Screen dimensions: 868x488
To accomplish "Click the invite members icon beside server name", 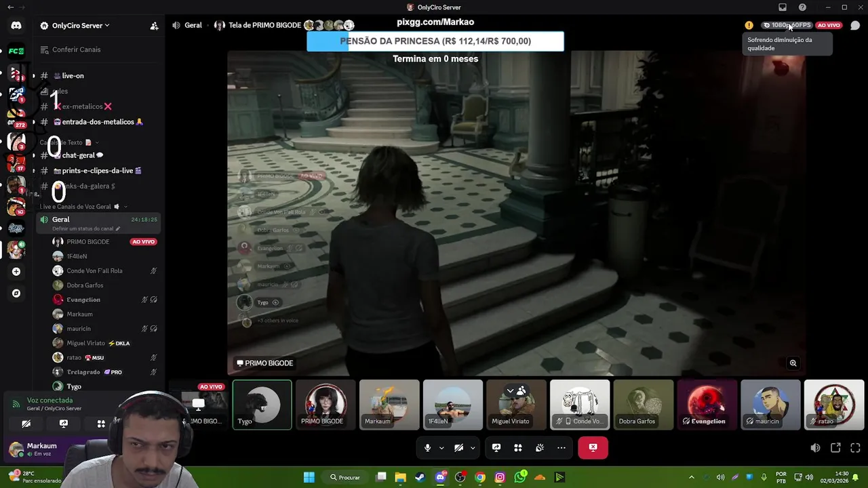I will [x=154, y=26].
